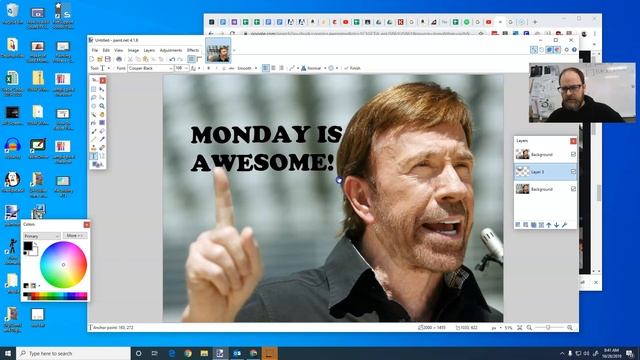Open the Adjustments menu
This screenshot has height=360, width=640.
(171, 50)
